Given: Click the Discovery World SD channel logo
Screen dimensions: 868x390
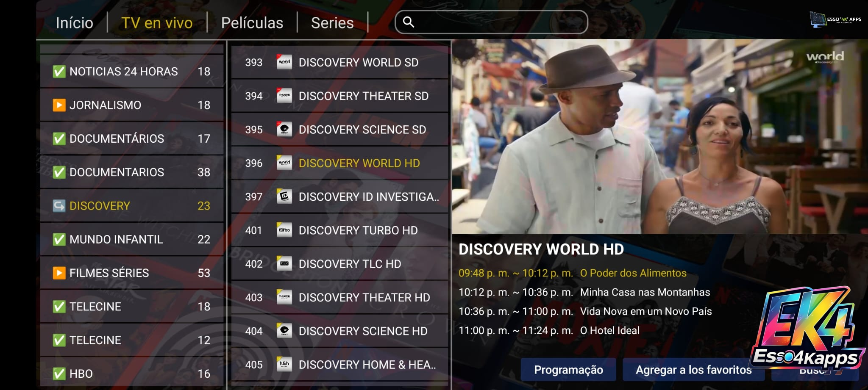Looking at the screenshot, I should (284, 62).
